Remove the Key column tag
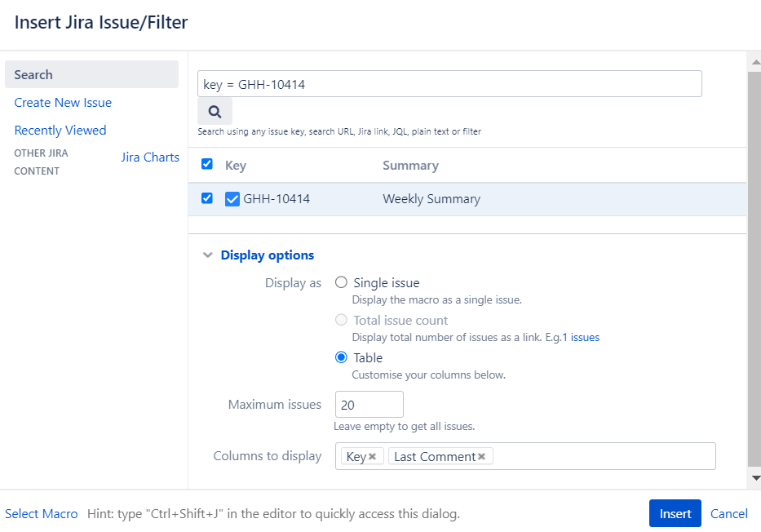761x532 pixels. [372, 456]
